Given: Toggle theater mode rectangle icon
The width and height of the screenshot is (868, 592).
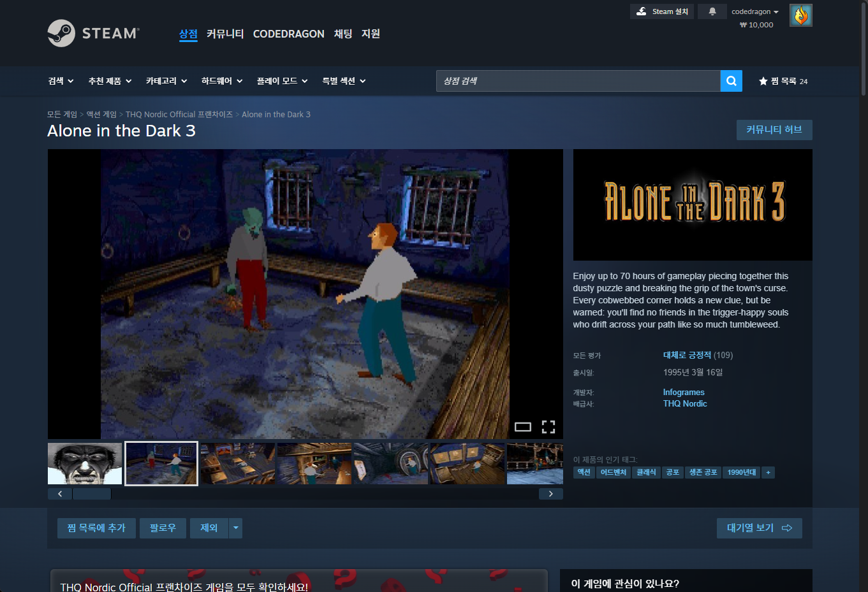Looking at the screenshot, I should [x=523, y=427].
